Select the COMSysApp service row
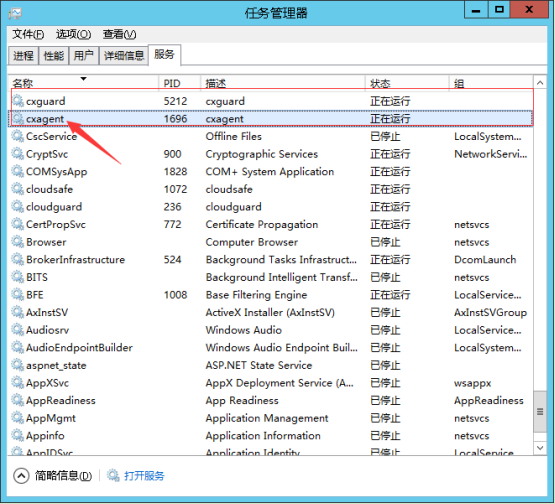The image size is (555, 504). pyautogui.click(x=271, y=172)
